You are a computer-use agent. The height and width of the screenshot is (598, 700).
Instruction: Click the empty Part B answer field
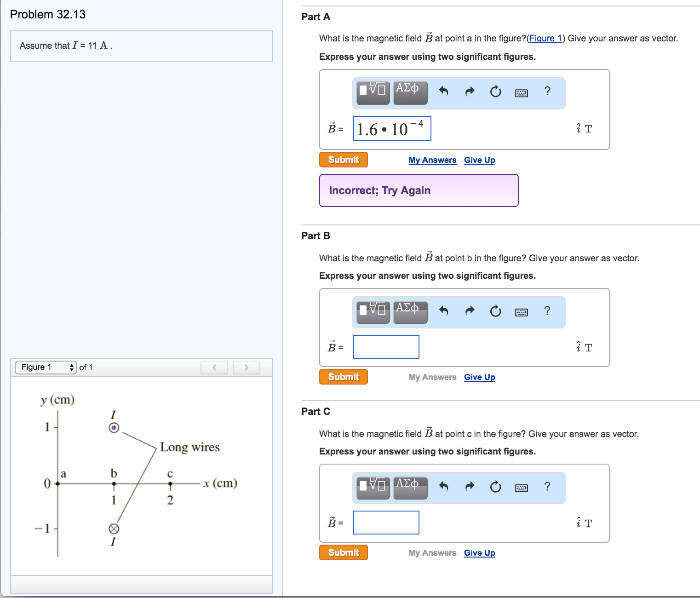[x=386, y=347]
